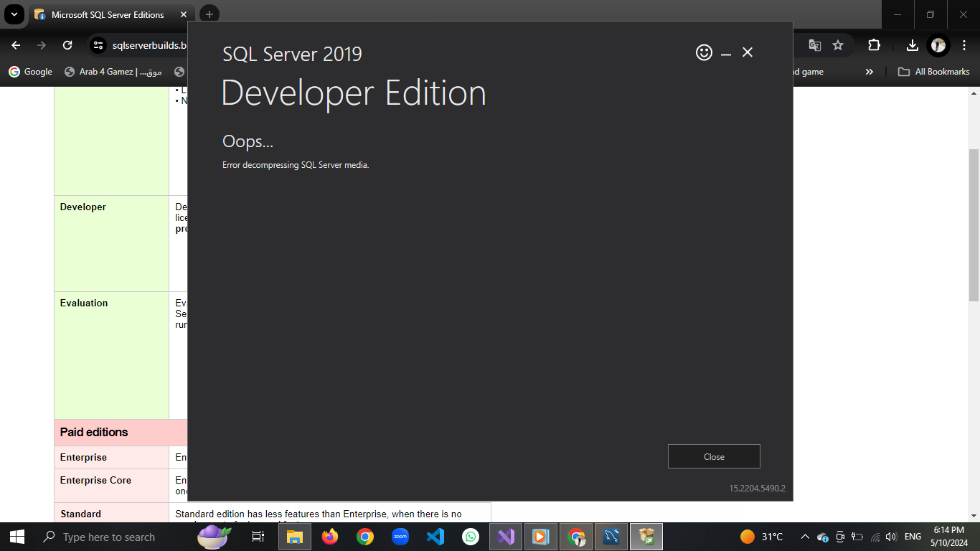View site information icon in address bar
The height and width of the screenshot is (551, 980).
(x=99, y=45)
